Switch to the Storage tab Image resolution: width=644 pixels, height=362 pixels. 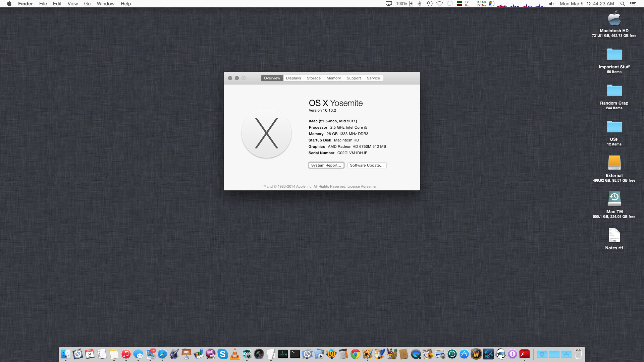[x=314, y=78]
